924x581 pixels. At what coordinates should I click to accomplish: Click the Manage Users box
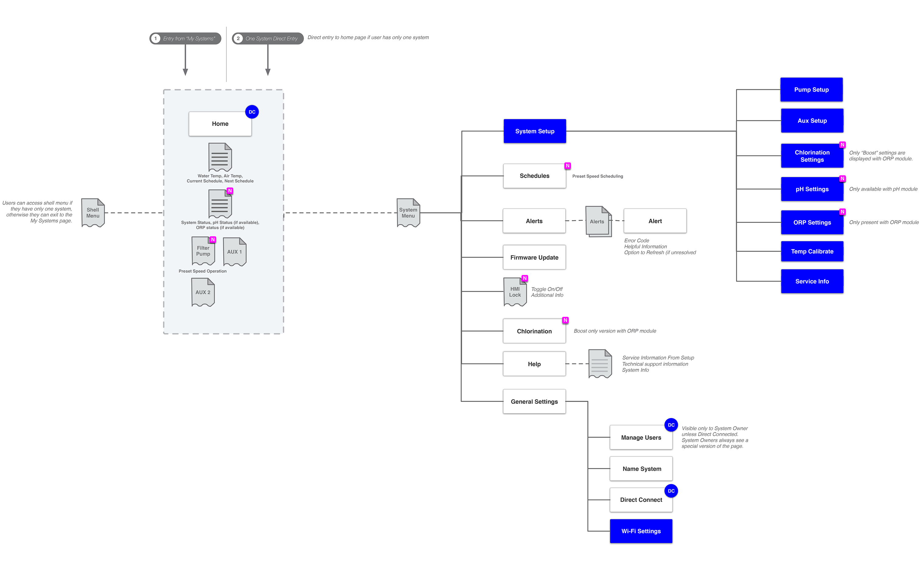(x=641, y=438)
